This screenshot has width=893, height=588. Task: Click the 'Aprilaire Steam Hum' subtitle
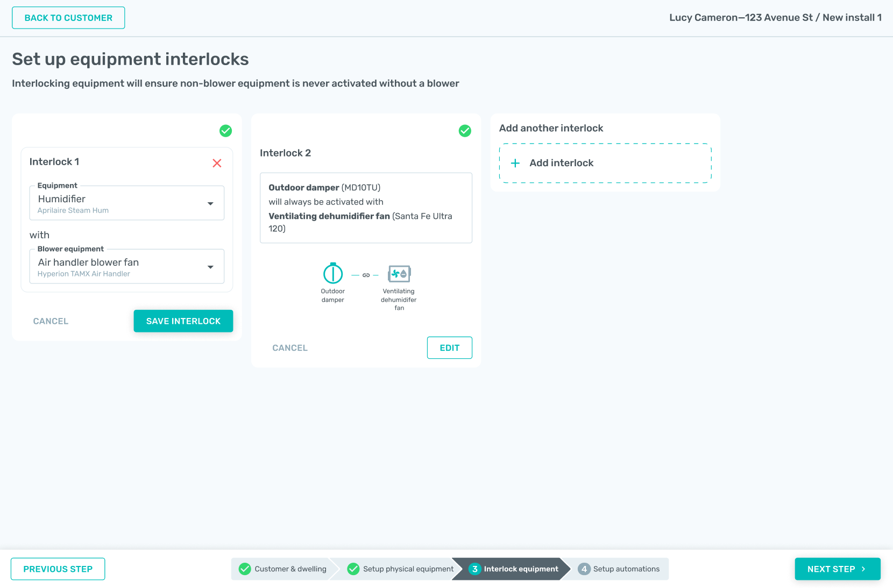(x=73, y=211)
